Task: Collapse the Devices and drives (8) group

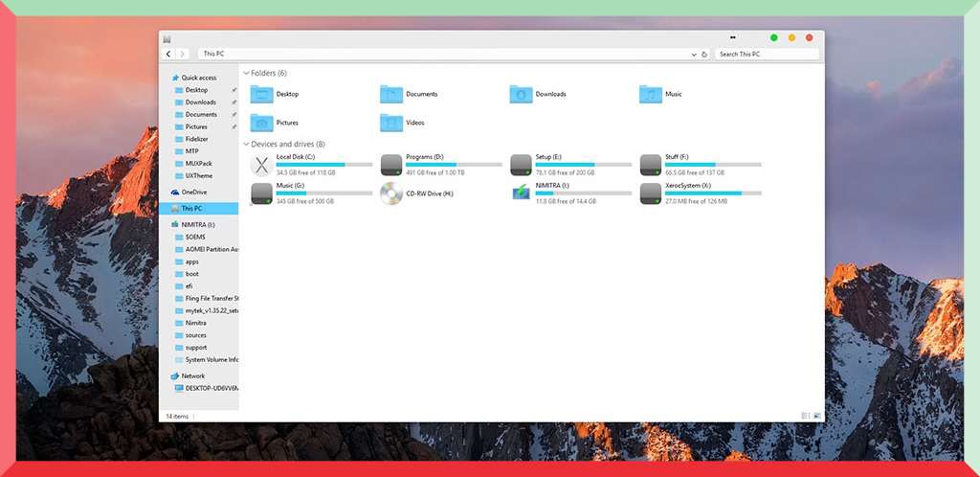Action: pyautogui.click(x=247, y=145)
